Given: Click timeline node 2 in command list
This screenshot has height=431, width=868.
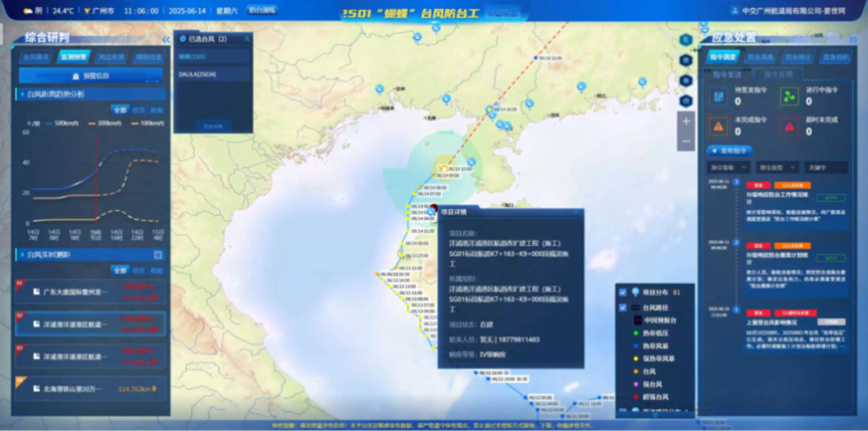Looking at the screenshot, I should (x=737, y=242).
